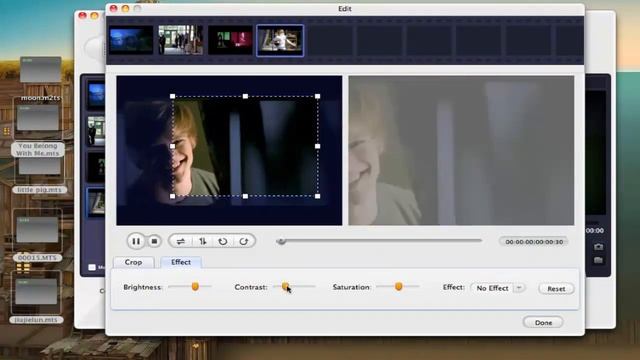Click the top-left crop handle
640x360 pixels.
click(173, 96)
